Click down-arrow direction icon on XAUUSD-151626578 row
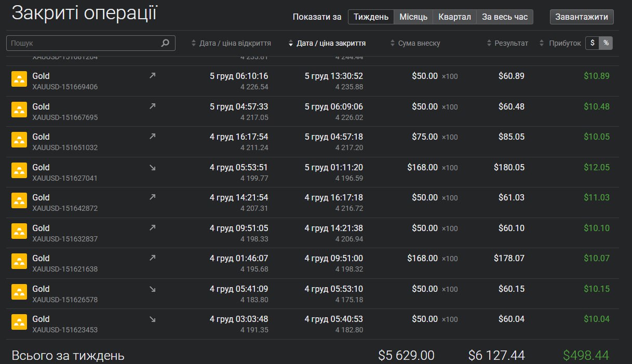This screenshot has width=632, height=364. point(152,288)
